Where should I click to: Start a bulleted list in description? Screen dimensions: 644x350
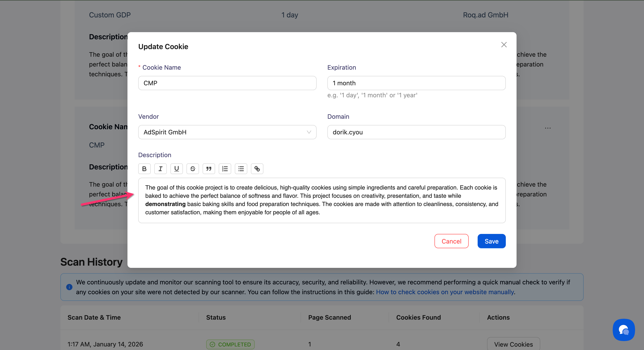[x=241, y=169]
